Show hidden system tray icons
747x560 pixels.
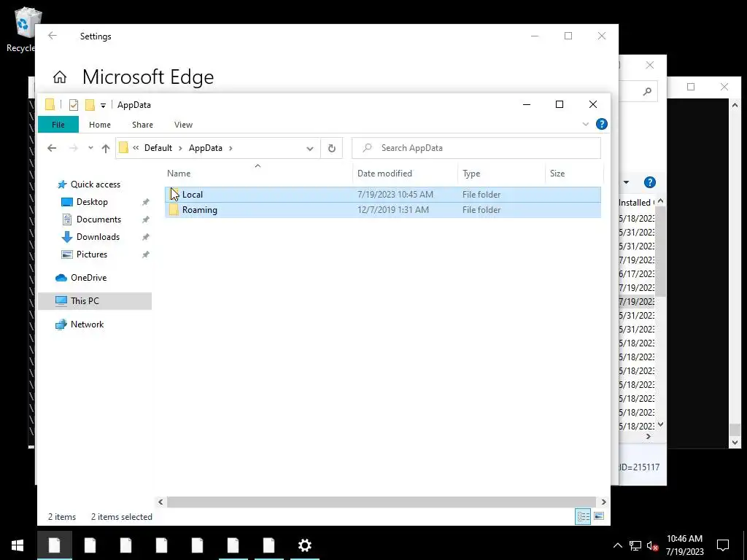617,545
